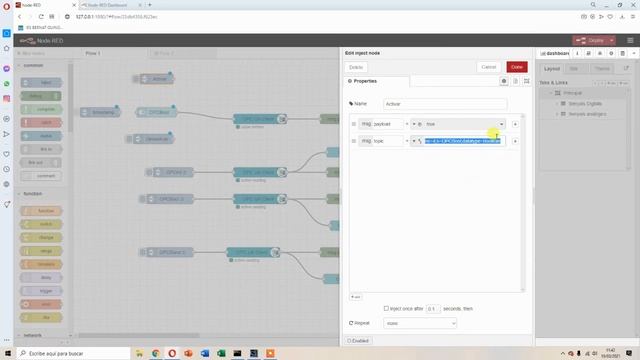The image size is (640, 360).
Task: Select the template node in palette
Action: pos(41,264)
